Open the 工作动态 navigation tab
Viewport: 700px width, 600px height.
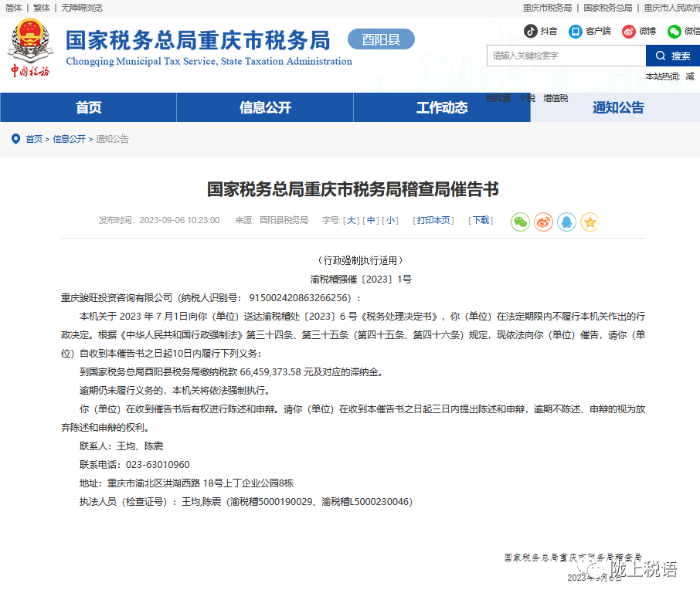[442, 107]
